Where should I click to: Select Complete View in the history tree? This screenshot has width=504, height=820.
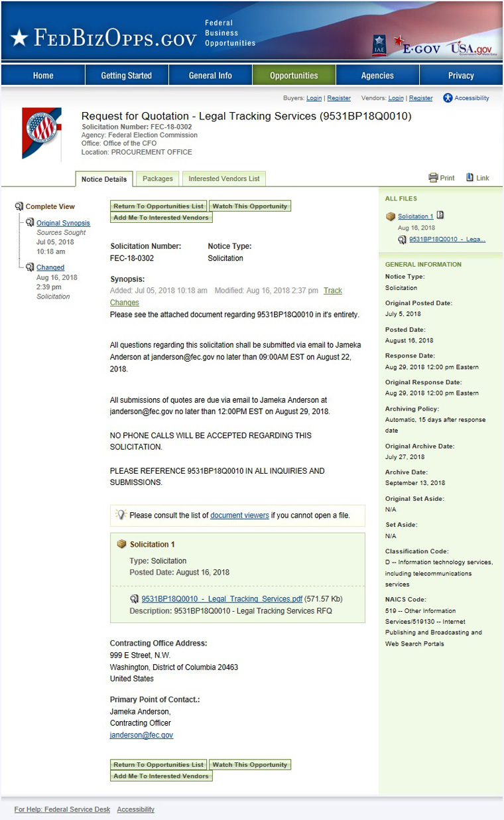(x=50, y=206)
